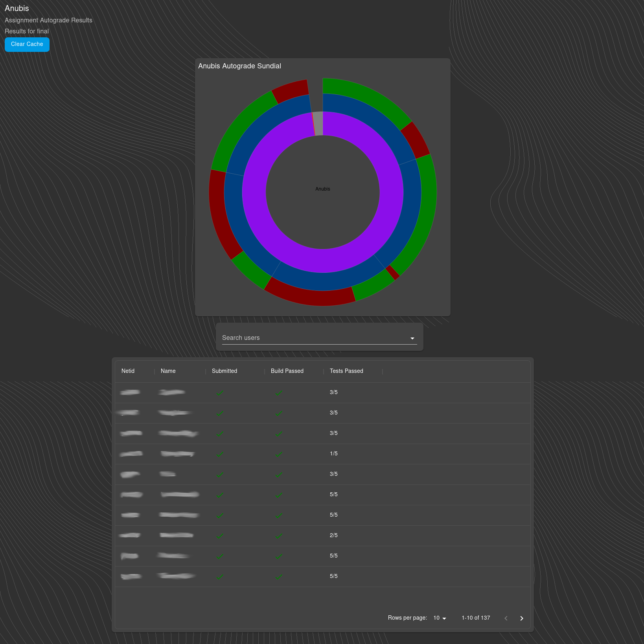Click the Anubis heading at top left

coord(17,8)
